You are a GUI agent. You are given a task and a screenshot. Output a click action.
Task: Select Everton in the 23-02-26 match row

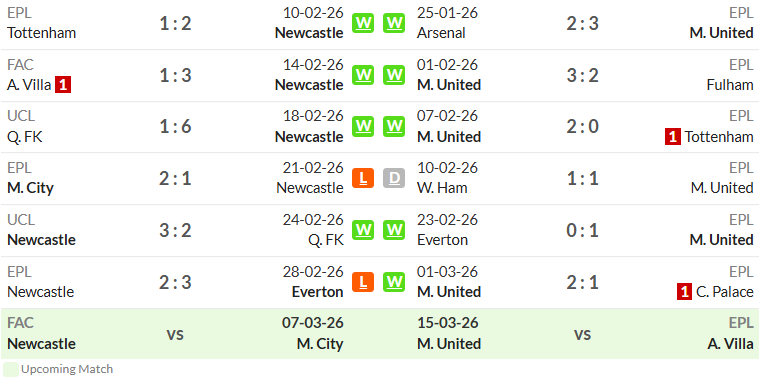(443, 240)
